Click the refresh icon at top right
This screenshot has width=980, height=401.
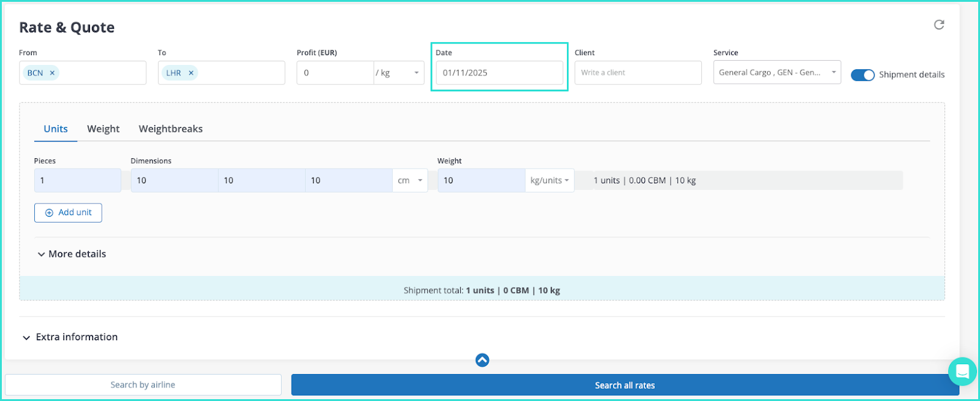click(938, 25)
